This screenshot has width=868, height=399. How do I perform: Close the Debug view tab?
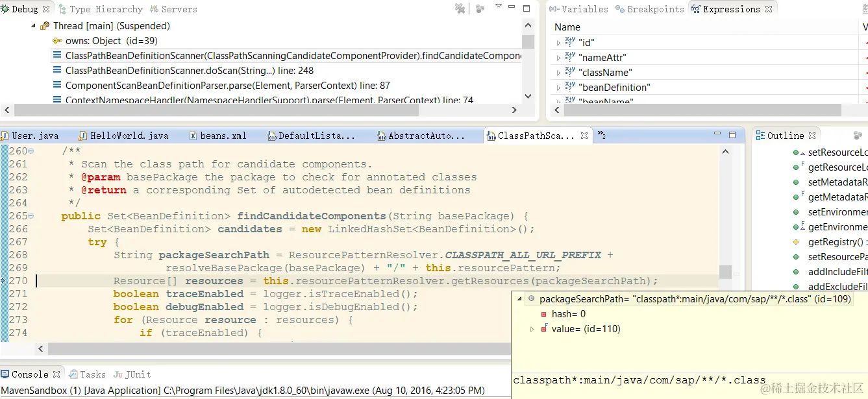point(46,9)
